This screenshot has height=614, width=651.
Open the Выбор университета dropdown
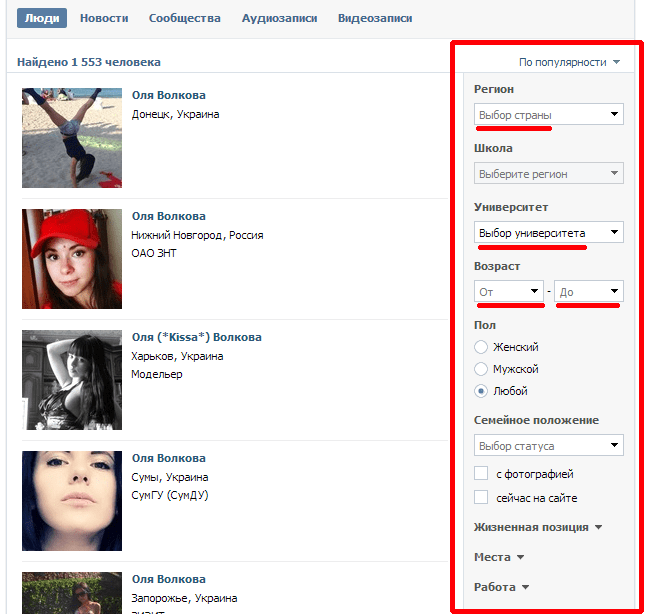[x=548, y=232]
